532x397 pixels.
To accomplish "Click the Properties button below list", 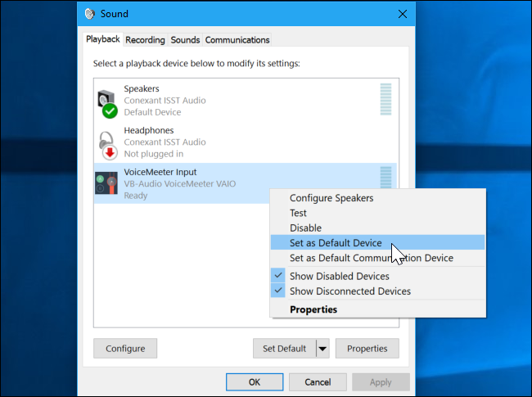I will click(367, 349).
